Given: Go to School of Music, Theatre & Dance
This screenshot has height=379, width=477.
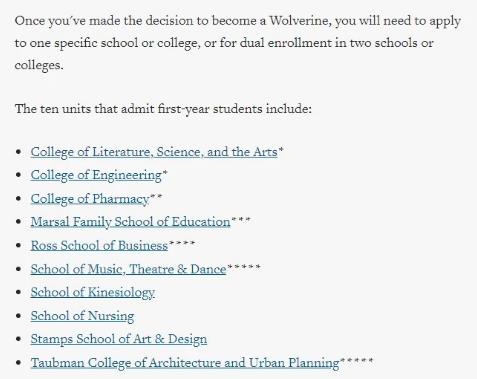Looking at the screenshot, I should [x=128, y=269].
